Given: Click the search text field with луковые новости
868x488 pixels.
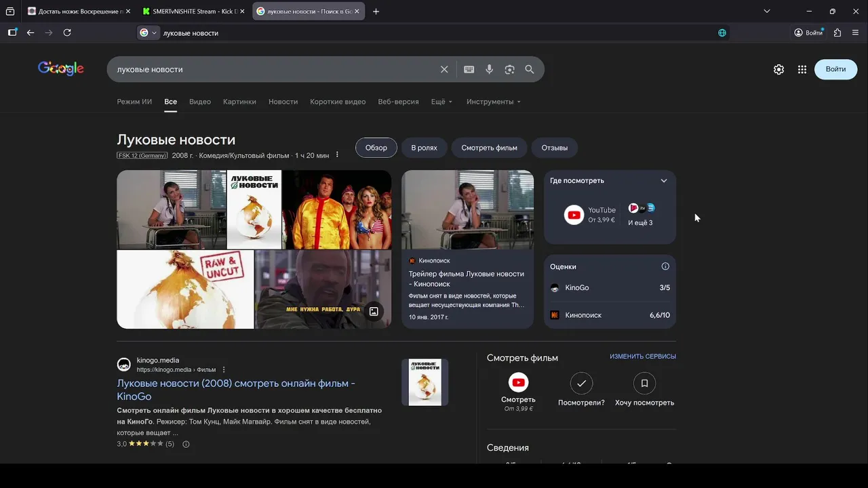Looking at the screenshot, I should (275, 69).
